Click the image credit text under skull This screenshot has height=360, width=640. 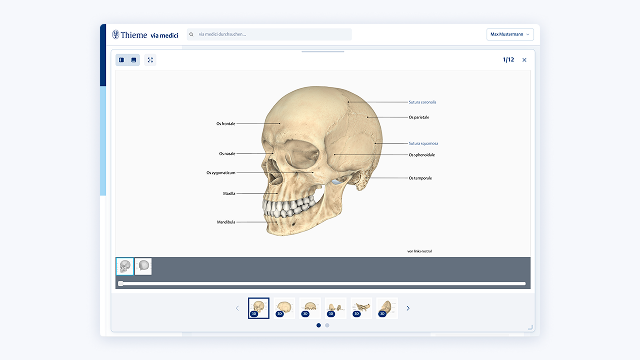tap(420, 251)
